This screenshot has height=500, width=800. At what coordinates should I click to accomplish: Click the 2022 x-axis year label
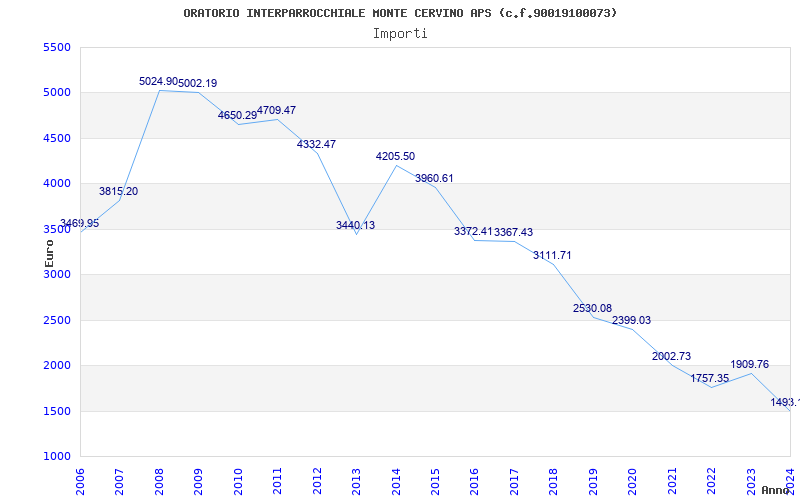pyautogui.click(x=711, y=482)
